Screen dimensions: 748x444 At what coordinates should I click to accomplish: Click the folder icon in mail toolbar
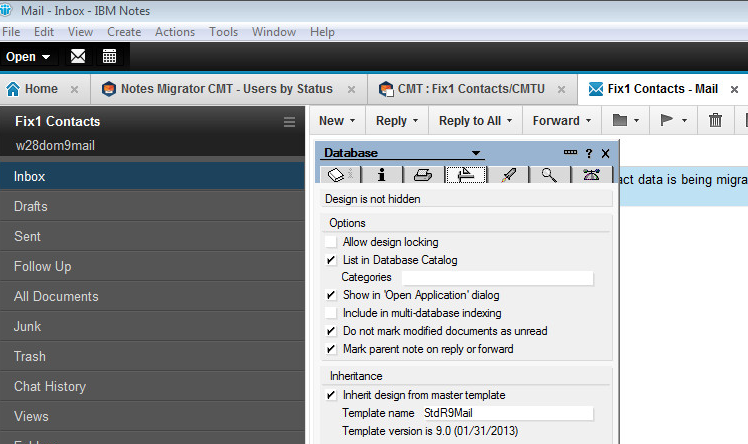[620, 120]
